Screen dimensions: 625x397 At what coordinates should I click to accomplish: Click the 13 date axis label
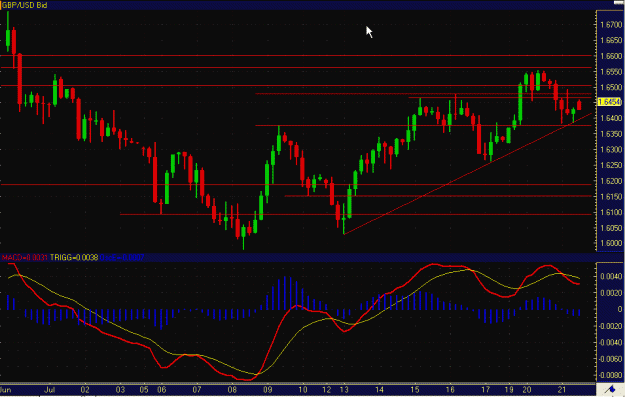click(344, 389)
